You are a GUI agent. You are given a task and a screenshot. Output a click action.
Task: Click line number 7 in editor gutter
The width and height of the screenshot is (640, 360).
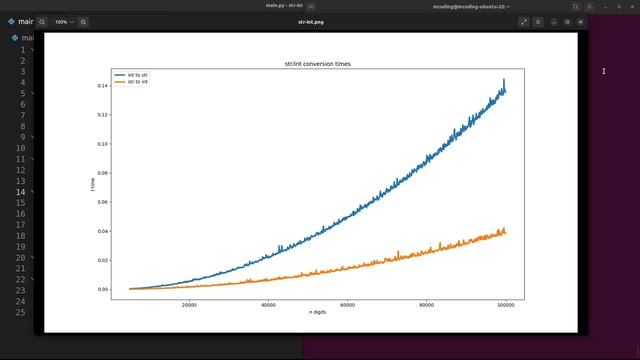pyautogui.click(x=23, y=116)
